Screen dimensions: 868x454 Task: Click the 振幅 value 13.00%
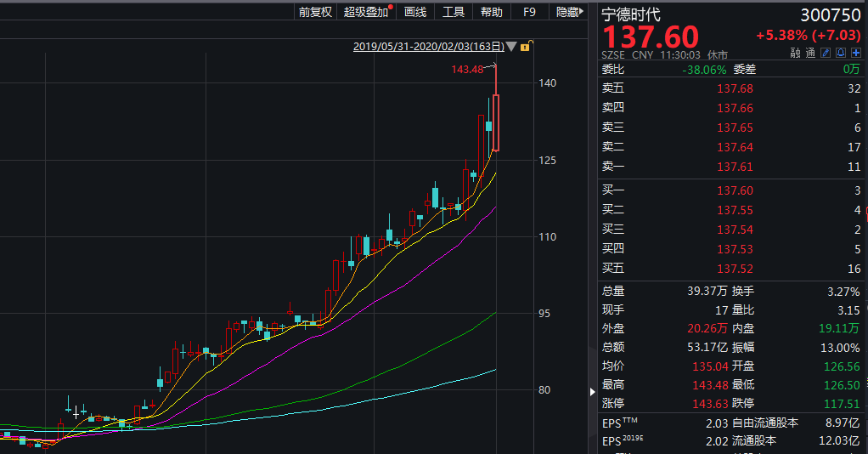pyautogui.click(x=840, y=348)
